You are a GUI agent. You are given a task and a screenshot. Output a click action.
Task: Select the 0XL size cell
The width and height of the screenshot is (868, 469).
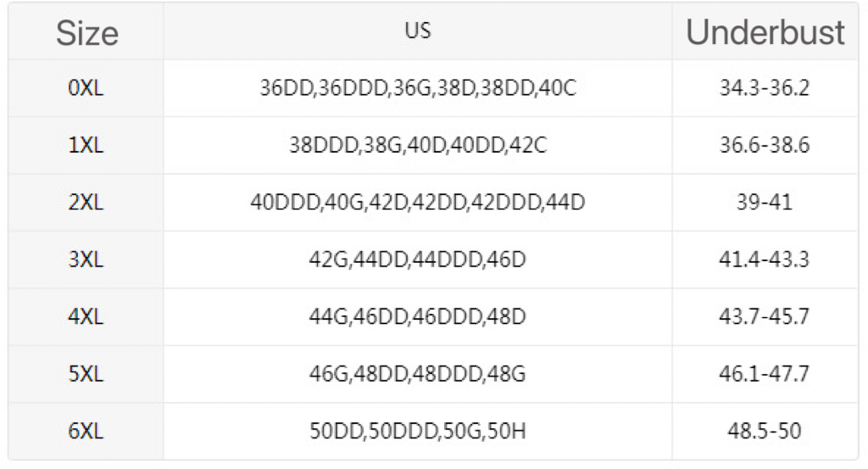86,88
